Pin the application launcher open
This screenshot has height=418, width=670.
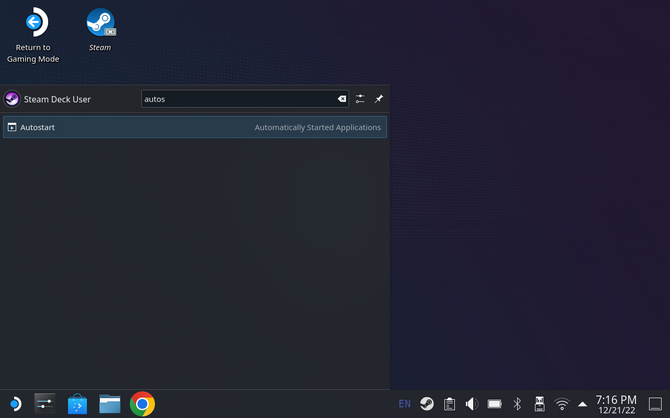coord(379,99)
